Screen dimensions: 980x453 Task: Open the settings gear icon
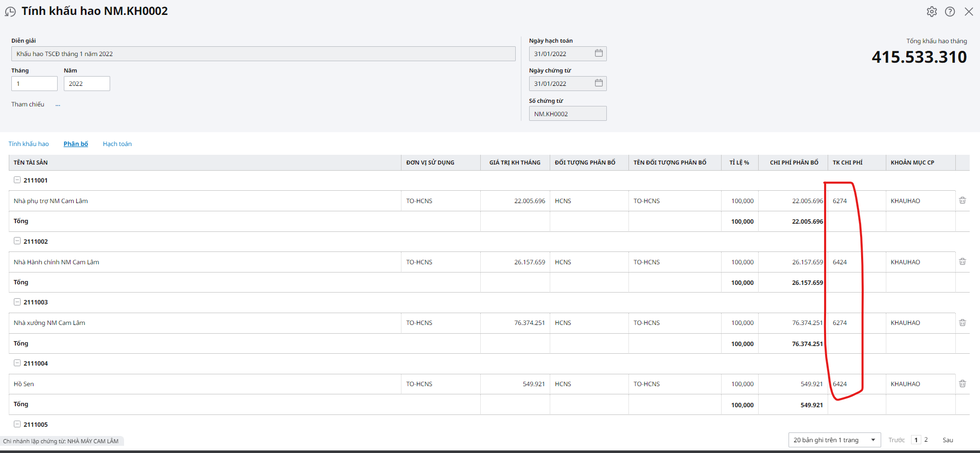coord(932,11)
